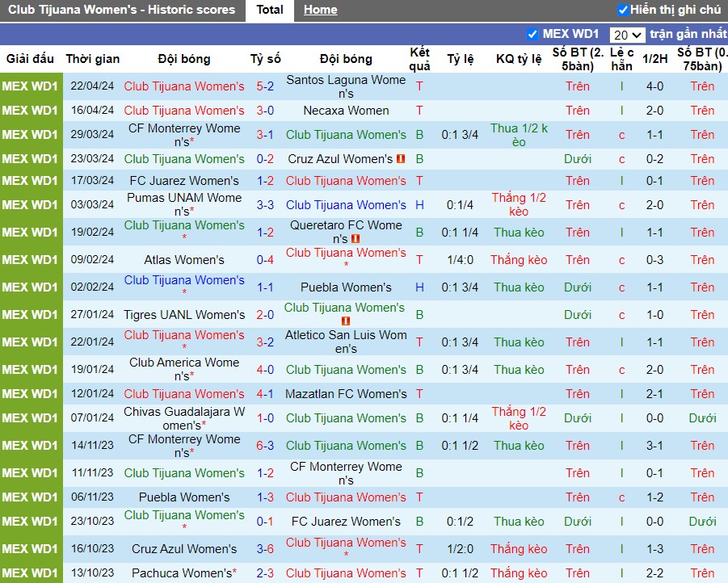The height and width of the screenshot is (583, 728).
Task: Click the Kết quả column header
Action: (419, 59)
